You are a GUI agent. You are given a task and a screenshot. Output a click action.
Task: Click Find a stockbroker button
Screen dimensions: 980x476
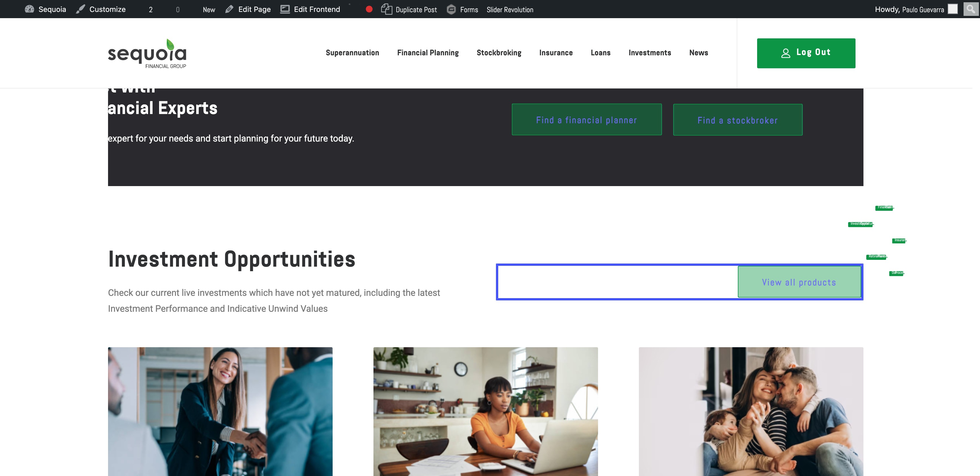(x=738, y=120)
